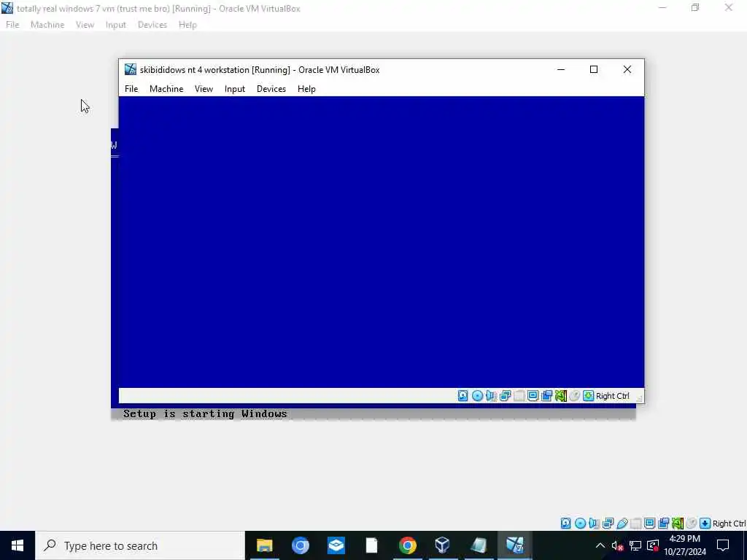Click mouse integration icon in outer VM status bar
Image resolution: width=747 pixels, height=560 pixels.
coord(692,524)
